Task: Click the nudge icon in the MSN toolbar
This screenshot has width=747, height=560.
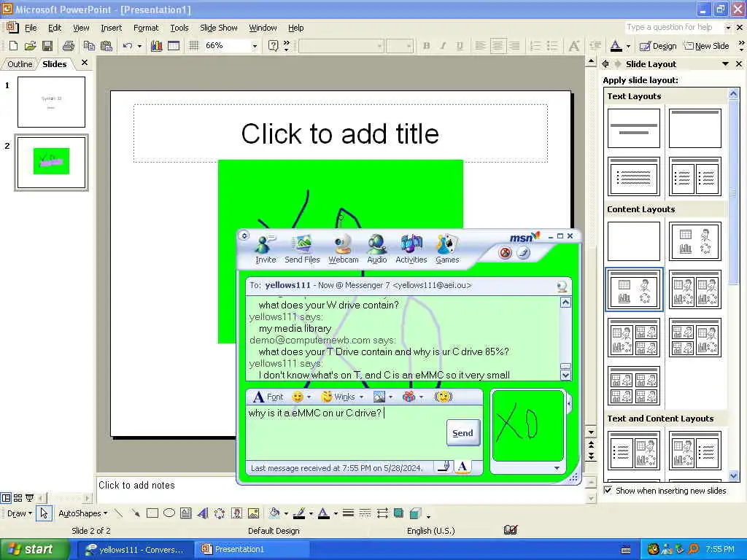Action: [443, 397]
